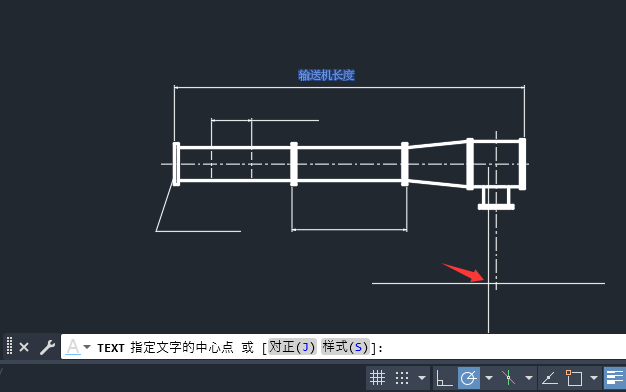Grab the command line grip handle

click(10, 346)
